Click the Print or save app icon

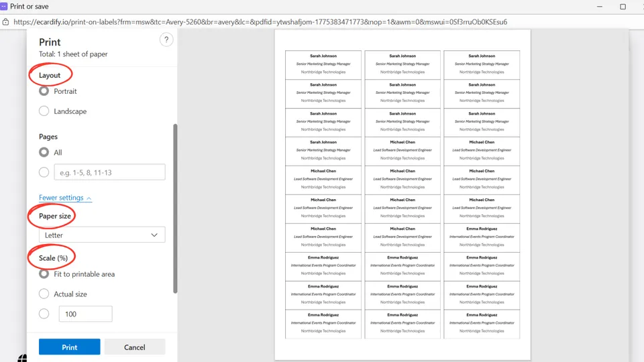click(4, 6)
